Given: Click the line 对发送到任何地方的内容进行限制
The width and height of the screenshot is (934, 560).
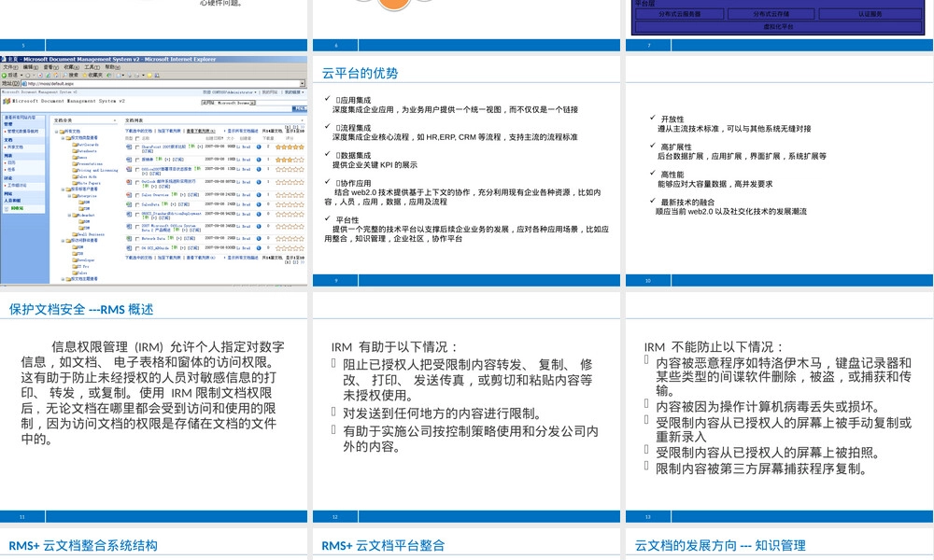Looking at the screenshot, I should click(x=442, y=413).
